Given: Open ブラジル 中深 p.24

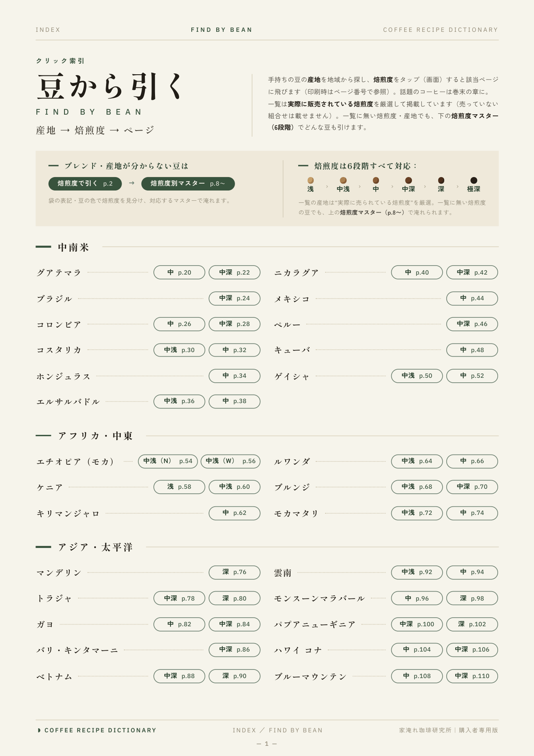Looking at the screenshot, I should [235, 298].
